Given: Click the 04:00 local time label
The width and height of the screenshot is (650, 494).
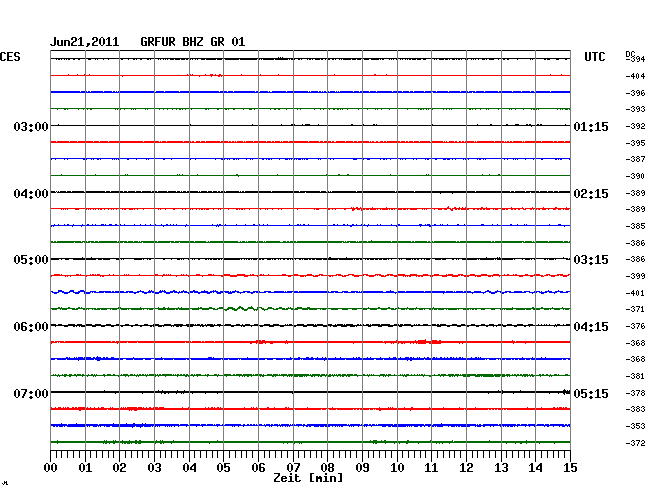Looking at the screenshot, I should 31,194.
